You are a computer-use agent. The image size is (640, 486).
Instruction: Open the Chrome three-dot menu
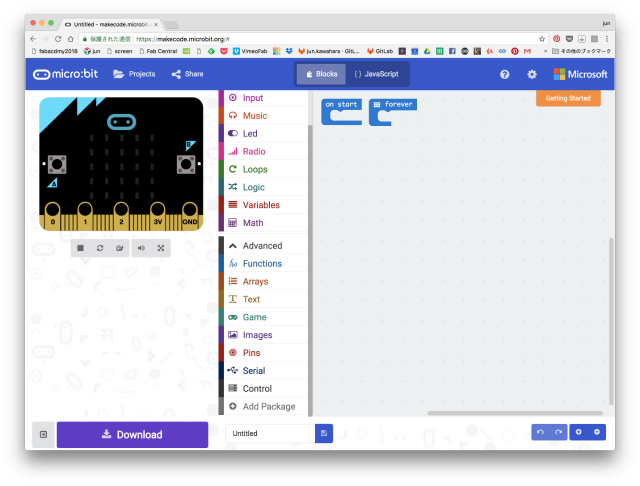(x=607, y=39)
